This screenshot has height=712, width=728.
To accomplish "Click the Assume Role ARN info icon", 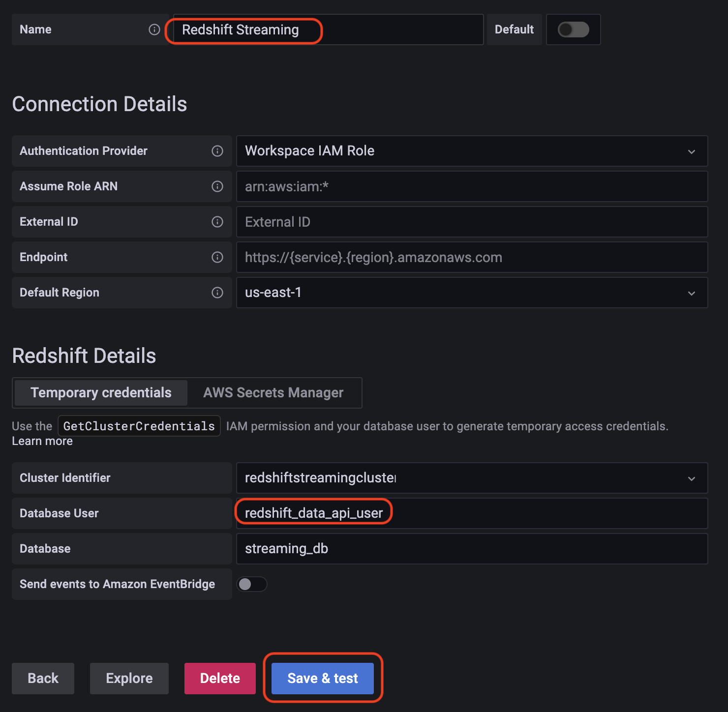I will tap(217, 186).
